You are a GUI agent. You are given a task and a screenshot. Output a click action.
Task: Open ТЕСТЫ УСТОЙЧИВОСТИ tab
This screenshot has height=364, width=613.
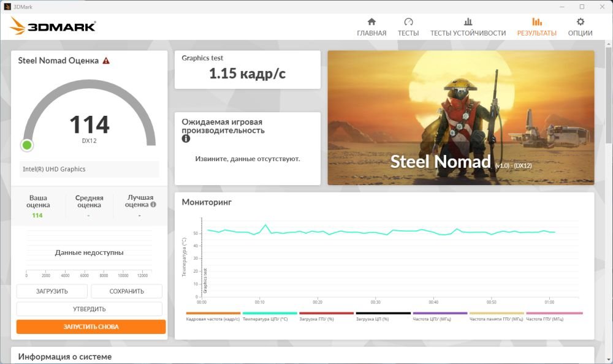click(468, 27)
